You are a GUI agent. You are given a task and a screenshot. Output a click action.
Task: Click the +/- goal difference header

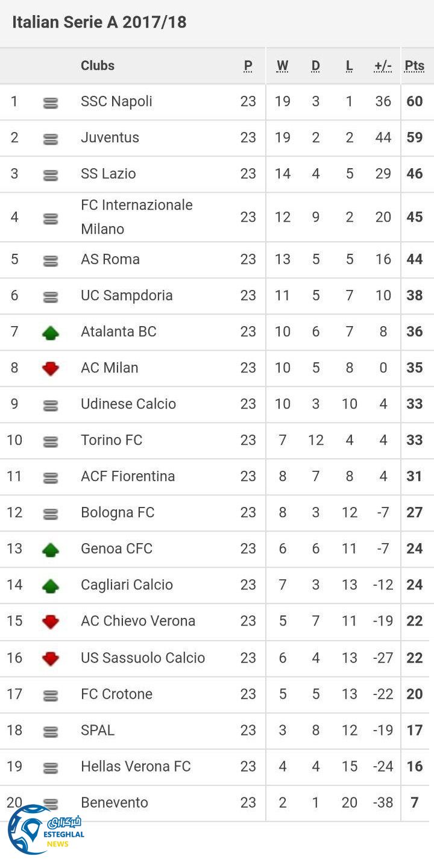pos(383,66)
